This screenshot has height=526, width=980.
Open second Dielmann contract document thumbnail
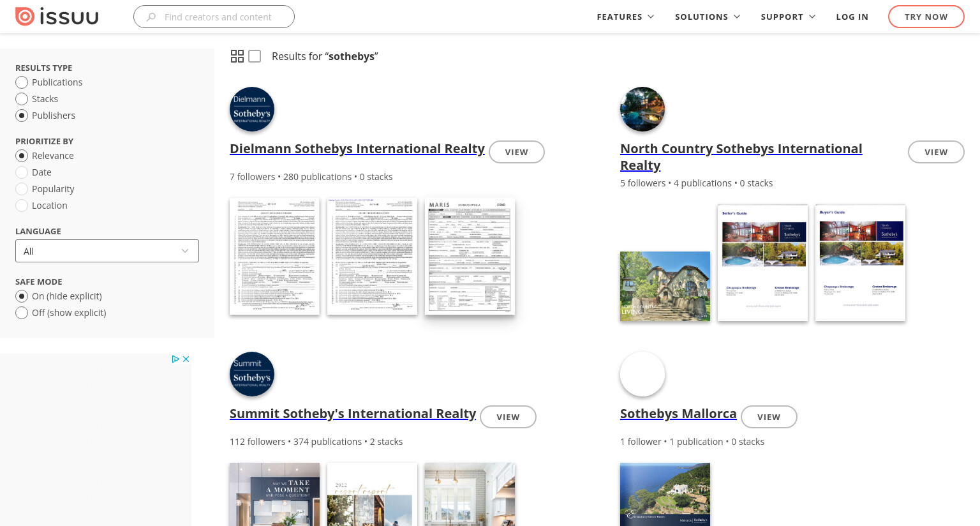click(x=372, y=256)
